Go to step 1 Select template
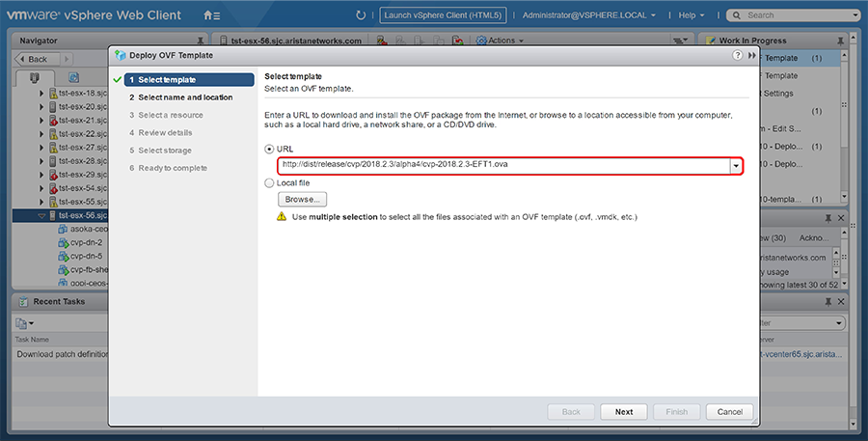This screenshot has width=868, height=441. (x=189, y=80)
